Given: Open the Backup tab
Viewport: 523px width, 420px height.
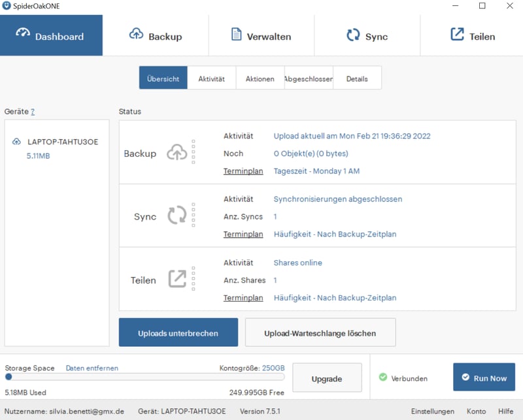Looking at the screenshot, I should click(x=156, y=36).
